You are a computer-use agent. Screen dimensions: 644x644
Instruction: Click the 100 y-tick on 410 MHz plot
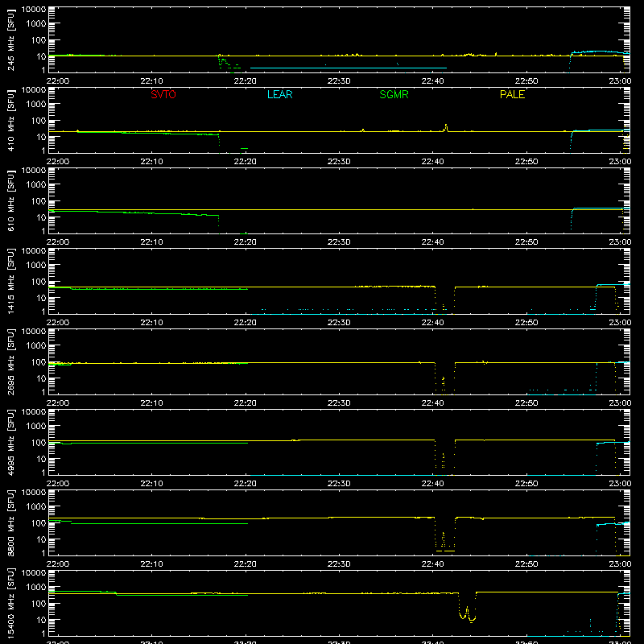click(x=39, y=121)
